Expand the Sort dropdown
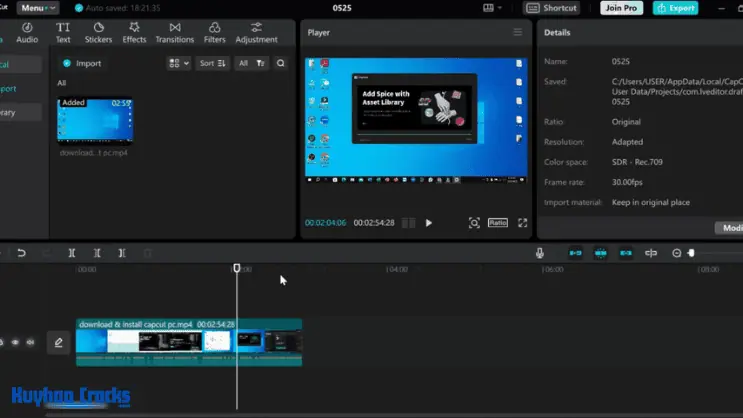 click(212, 63)
